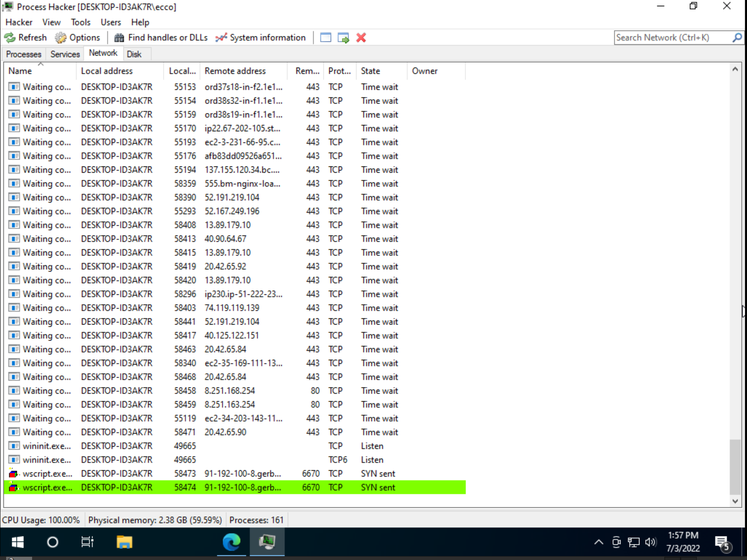Image resolution: width=747 pixels, height=560 pixels.
Task: Sort by State column header
Action: [x=370, y=71]
